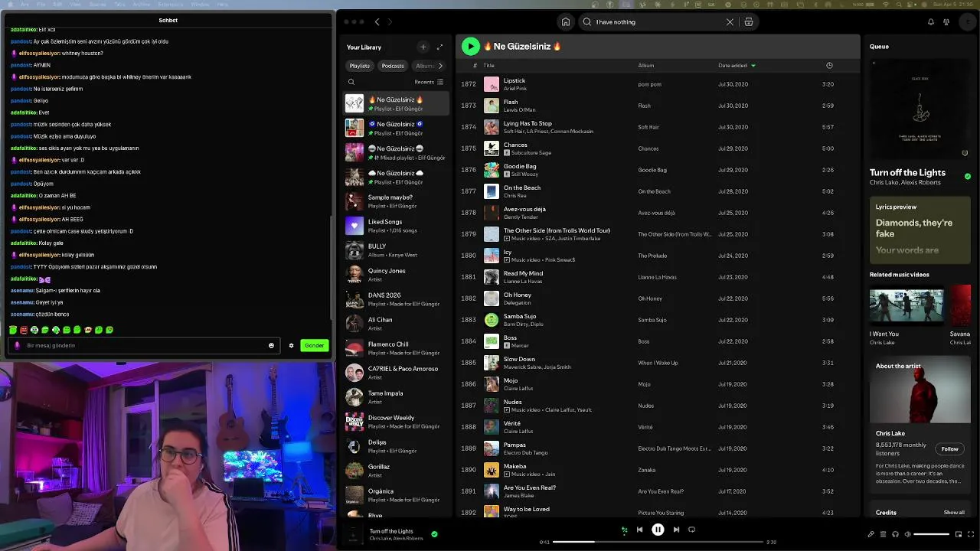Select the Podcasts filter chip
The width and height of the screenshot is (980, 551).
tap(393, 66)
